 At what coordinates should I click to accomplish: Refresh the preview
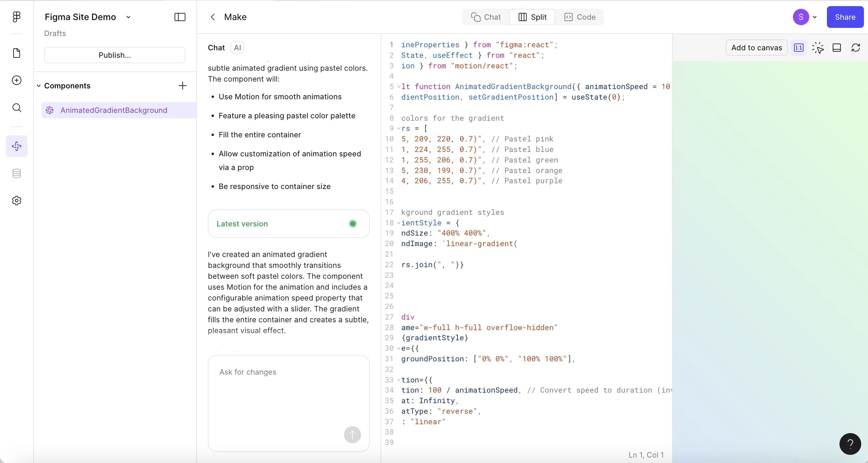point(856,48)
